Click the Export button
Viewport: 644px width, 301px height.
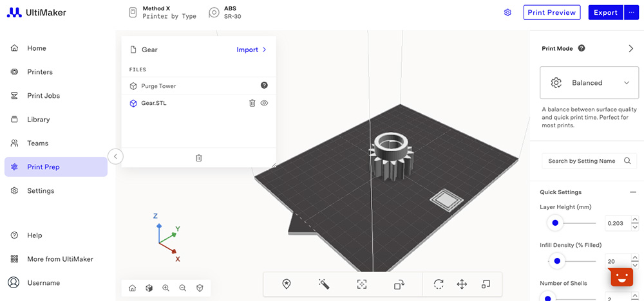tap(605, 12)
